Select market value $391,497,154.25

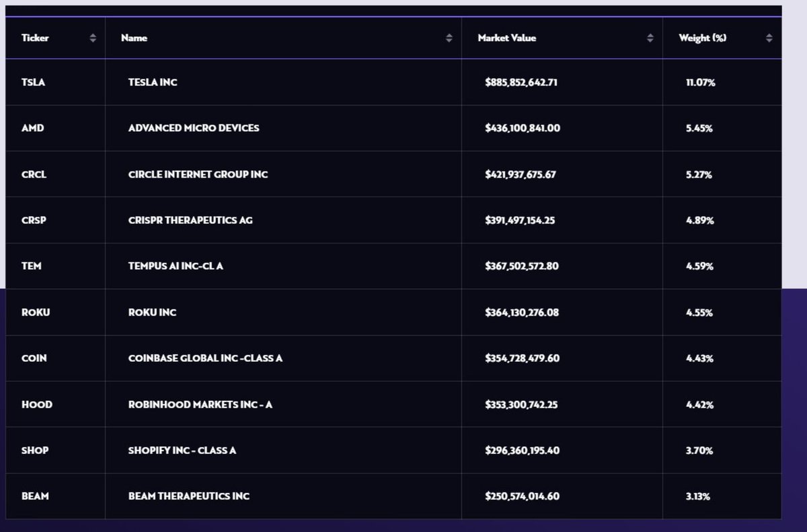520,220
